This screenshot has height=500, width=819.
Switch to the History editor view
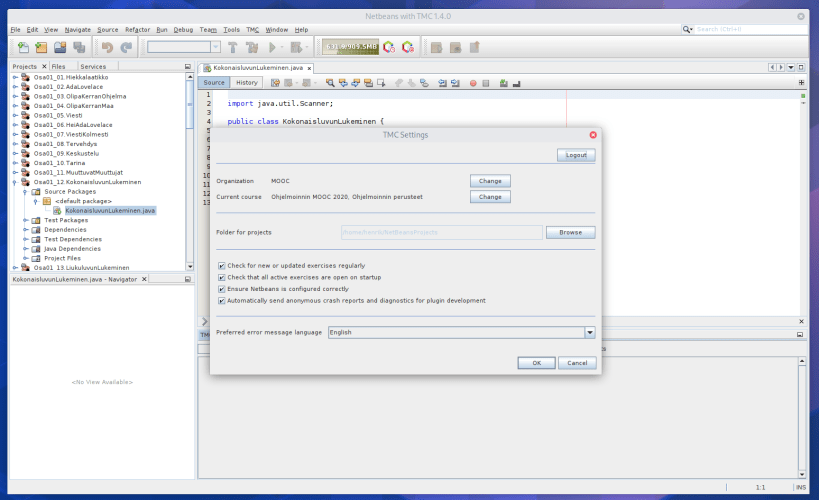tap(247, 83)
